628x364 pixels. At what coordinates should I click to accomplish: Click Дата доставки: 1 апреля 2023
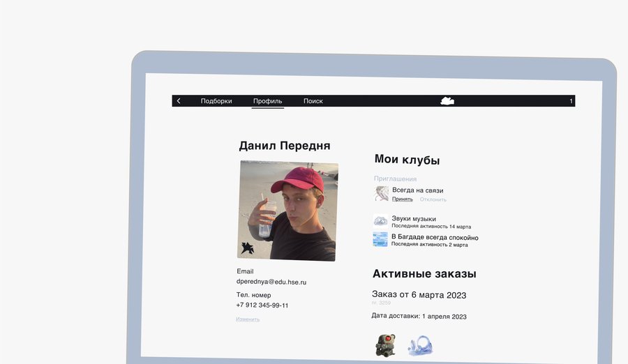[x=419, y=316]
